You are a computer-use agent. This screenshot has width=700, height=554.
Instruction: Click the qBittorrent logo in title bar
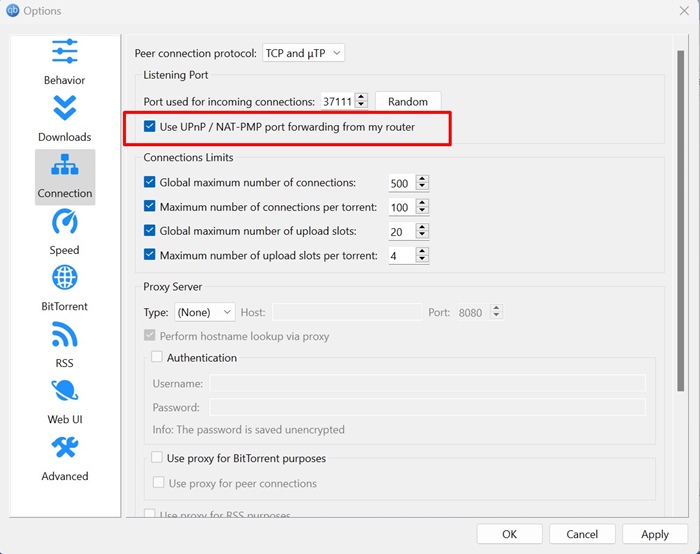(12, 11)
